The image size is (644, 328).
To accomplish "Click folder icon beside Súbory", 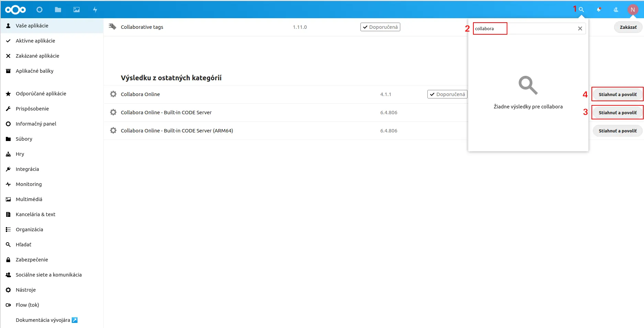I will pos(8,139).
